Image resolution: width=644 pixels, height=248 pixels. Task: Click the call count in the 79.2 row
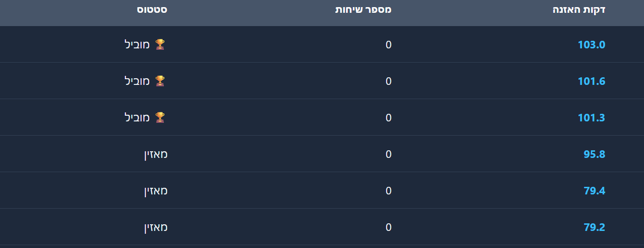(x=388, y=228)
